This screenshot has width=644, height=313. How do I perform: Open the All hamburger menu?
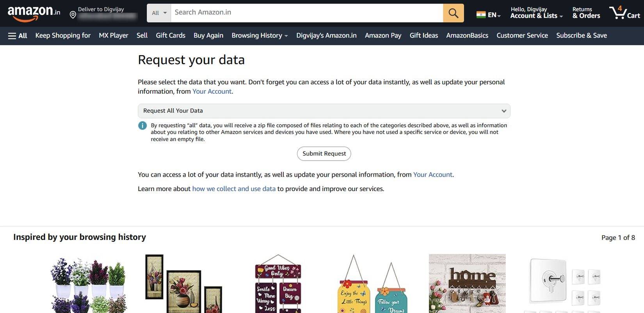coord(17,36)
